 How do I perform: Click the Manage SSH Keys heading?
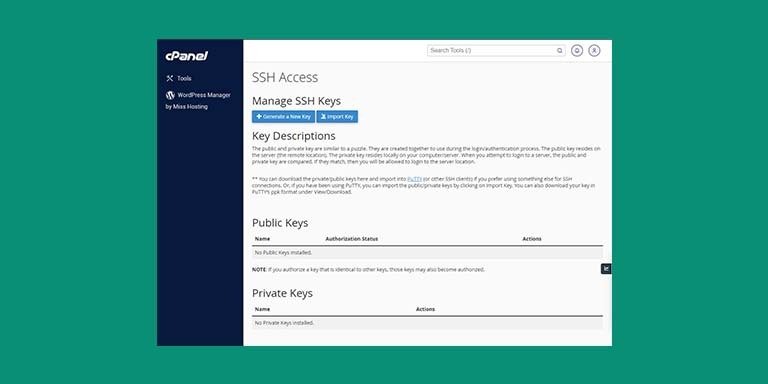tap(296, 101)
